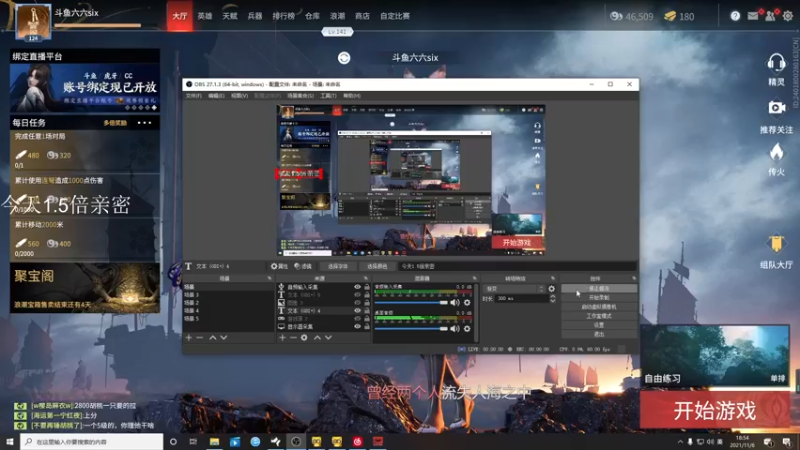Move scene down with arrow icon
Image resolution: width=800 pixels, height=450 pixels.
(223, 338)
